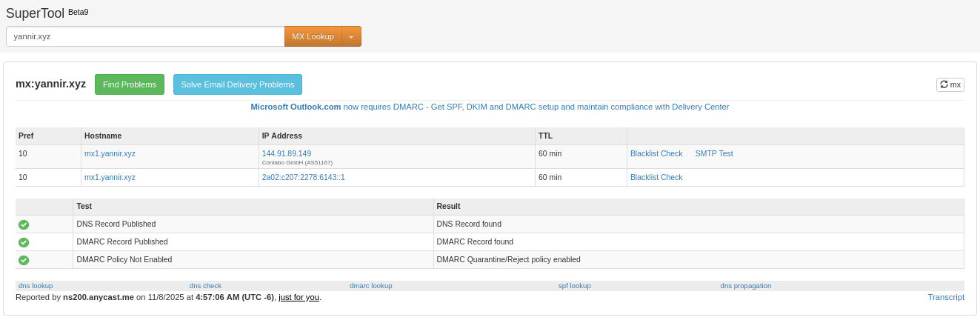Click the mx refresh button

950,84
